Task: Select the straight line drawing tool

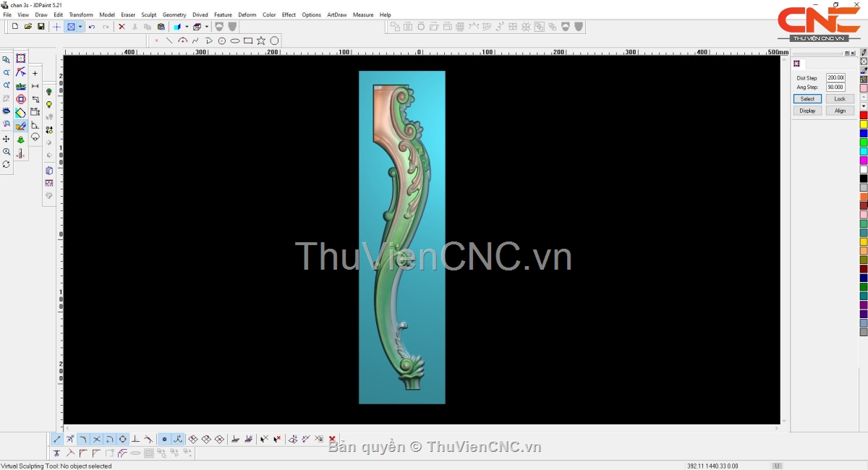Action: tap(169, 41)
